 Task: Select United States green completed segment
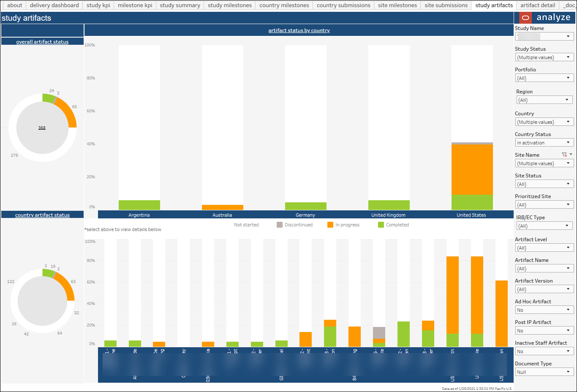point(472,202)
